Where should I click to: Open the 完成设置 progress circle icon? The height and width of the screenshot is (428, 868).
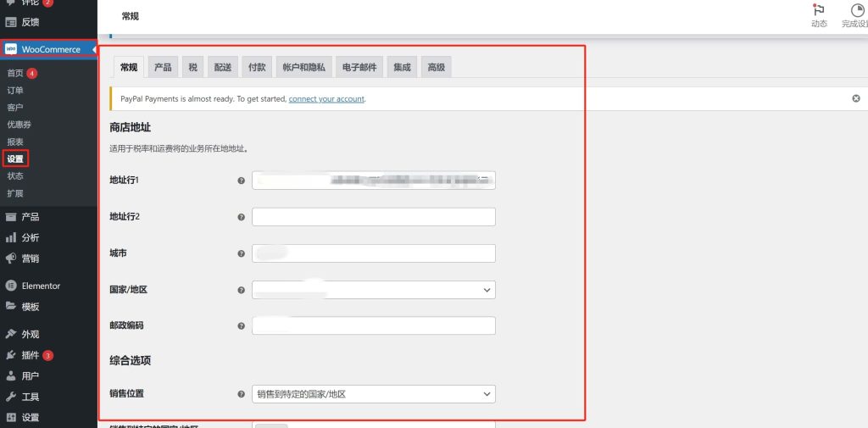point(858,10)
